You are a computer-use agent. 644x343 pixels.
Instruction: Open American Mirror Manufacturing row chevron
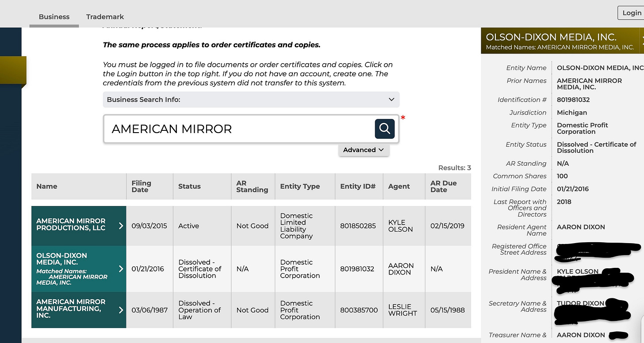[x=121, y=310]
